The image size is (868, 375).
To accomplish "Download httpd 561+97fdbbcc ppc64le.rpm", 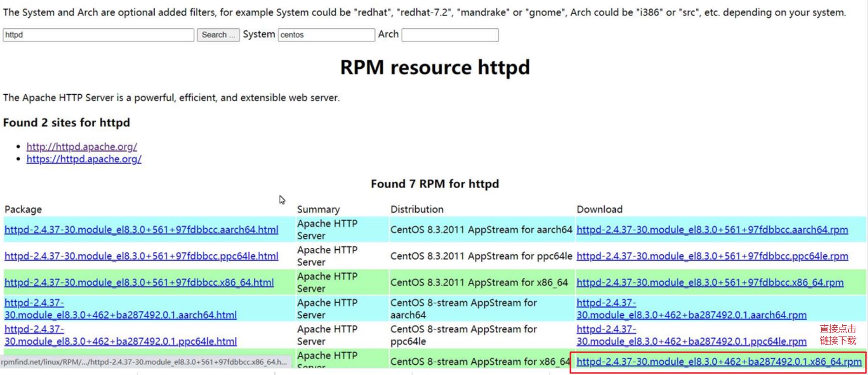I will 712,256.
